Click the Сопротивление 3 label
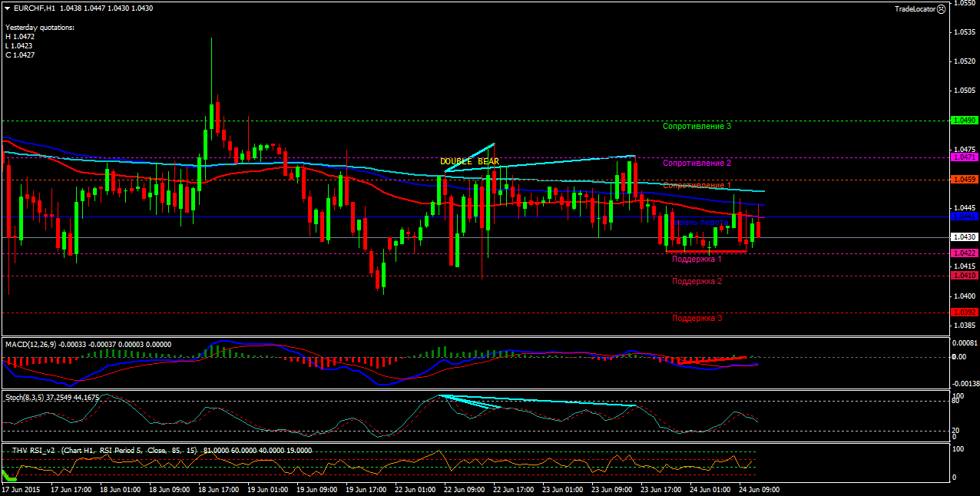This screenshot has width=980, height=496. point(697,126)
